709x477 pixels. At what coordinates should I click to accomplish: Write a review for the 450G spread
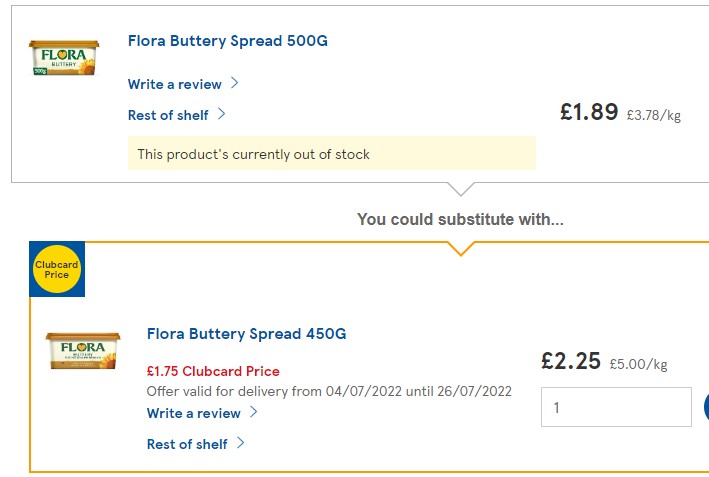pyautogui.click(x=194, y=413)
